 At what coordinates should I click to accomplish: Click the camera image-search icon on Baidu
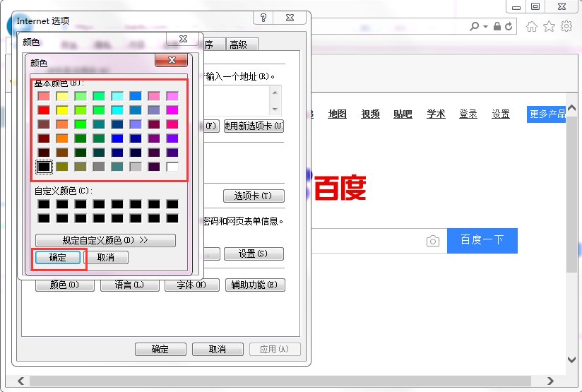click(433, 241)
